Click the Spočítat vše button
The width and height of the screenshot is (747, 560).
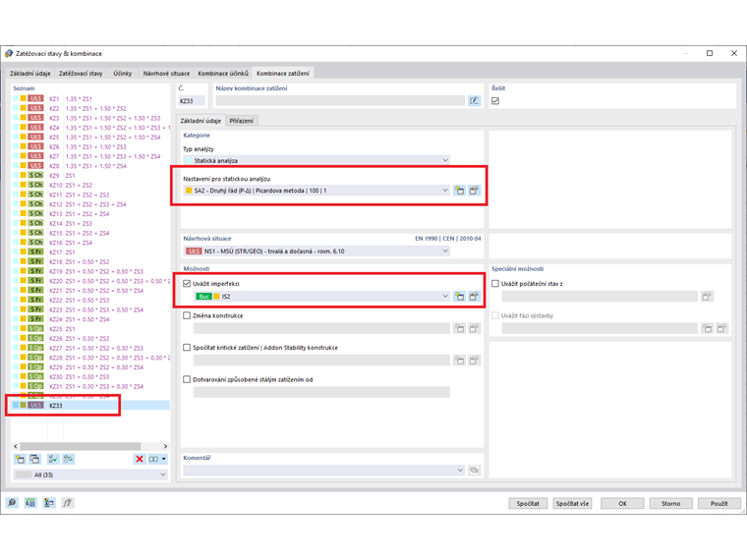click(x=572, y=503)
